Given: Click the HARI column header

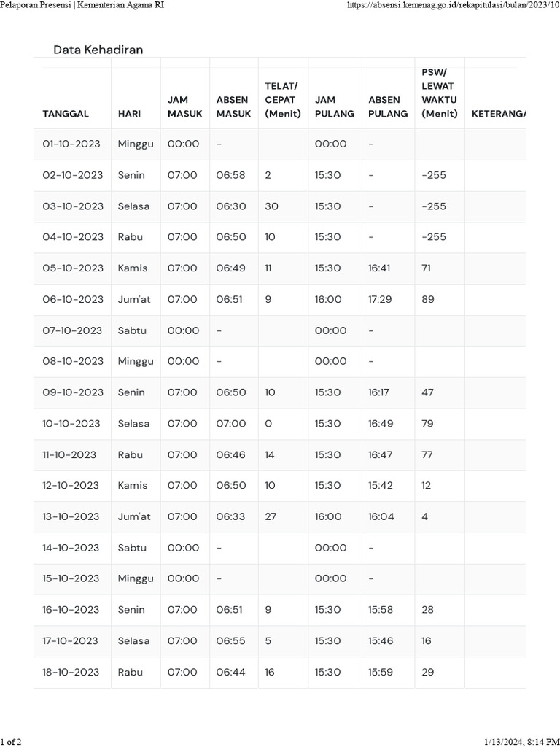Looking at the screenshot, I should coord(129,114).
